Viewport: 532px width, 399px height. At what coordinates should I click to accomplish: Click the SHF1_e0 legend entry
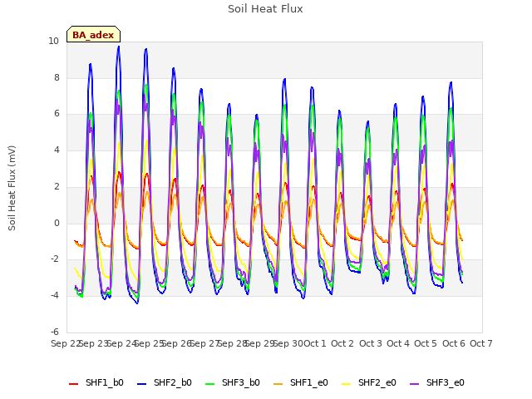click(301, 383)
